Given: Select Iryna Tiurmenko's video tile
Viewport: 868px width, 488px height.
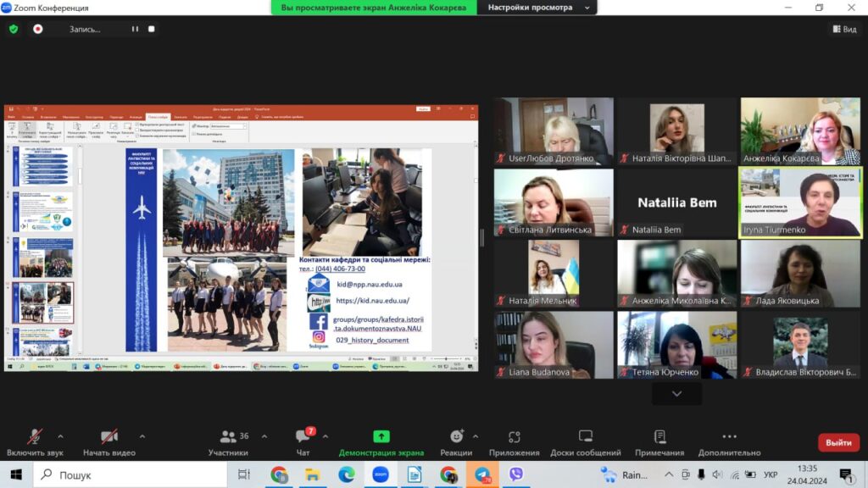Looking at the screenshot, I should 800,202.
